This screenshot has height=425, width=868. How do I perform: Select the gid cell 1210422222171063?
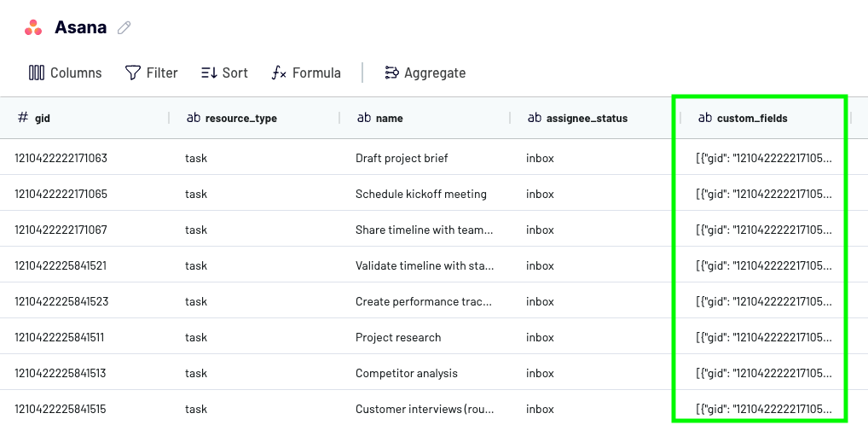click(x=61, y=158)
